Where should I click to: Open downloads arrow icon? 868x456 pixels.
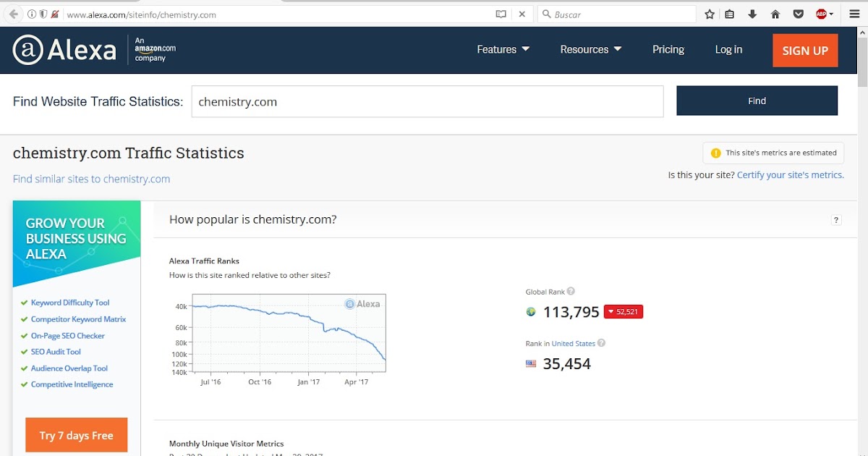coord(752,14)
